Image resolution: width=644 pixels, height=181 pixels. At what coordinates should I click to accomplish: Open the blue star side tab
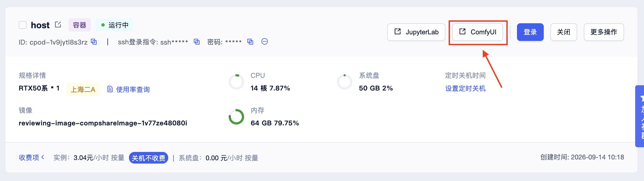point(640,116)
